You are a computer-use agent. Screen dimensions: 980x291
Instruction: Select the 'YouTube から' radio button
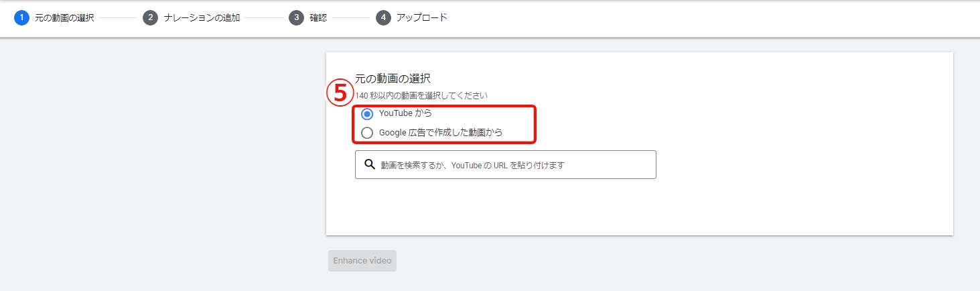pos(367,114)
